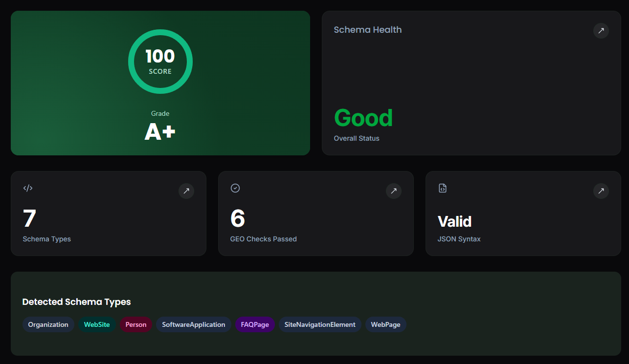Click the Schema Health heading
Image resolution: width=629 pixels, height=364 pixels.
(x=368, y=30)
